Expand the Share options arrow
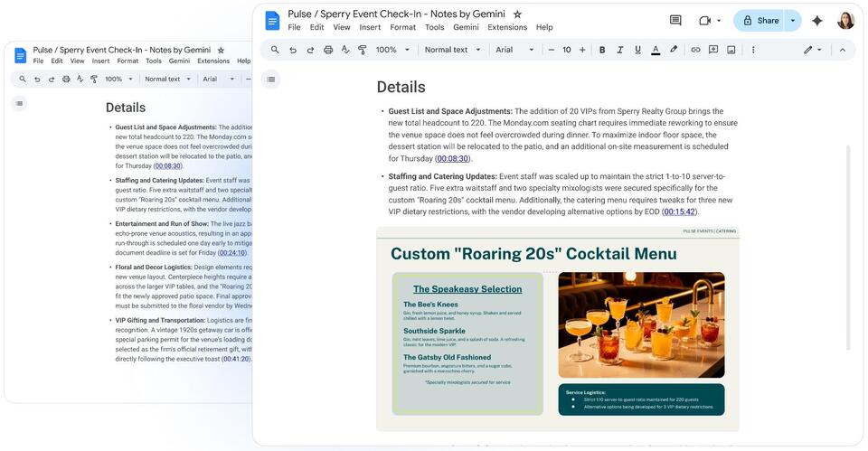The image size is (868, 451). pyautogui.click(x=793, y=21)
